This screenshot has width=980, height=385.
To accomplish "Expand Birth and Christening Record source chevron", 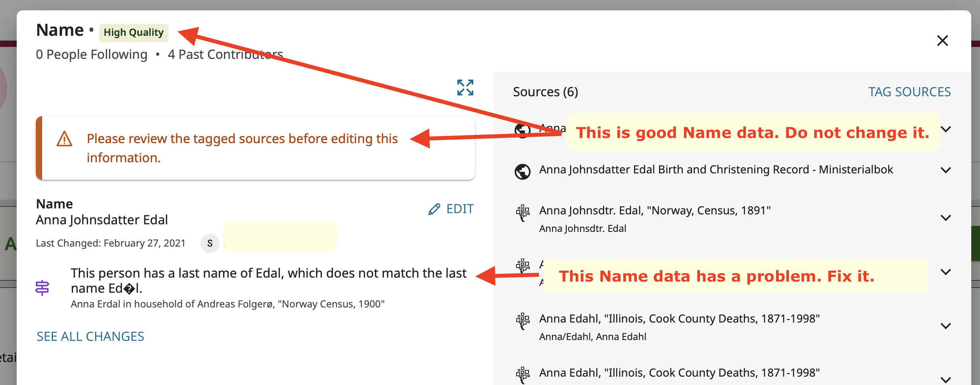I will [x=946, y=170].
